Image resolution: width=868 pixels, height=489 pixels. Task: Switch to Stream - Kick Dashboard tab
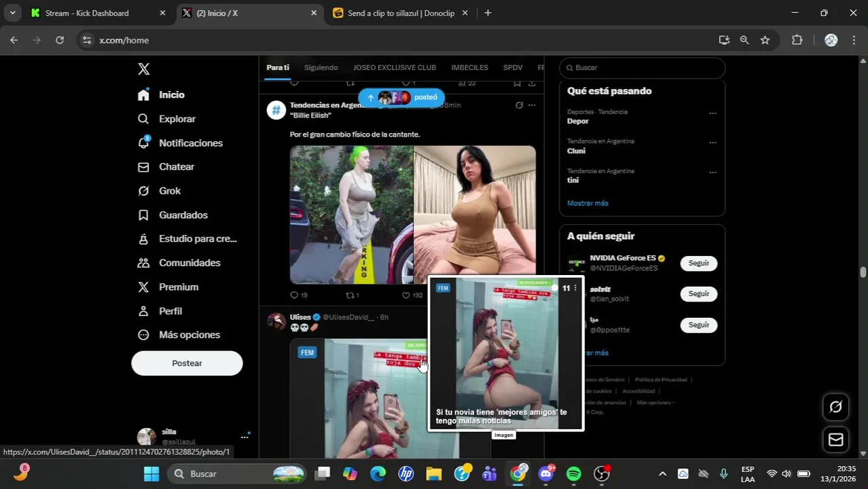pos(98,13)
